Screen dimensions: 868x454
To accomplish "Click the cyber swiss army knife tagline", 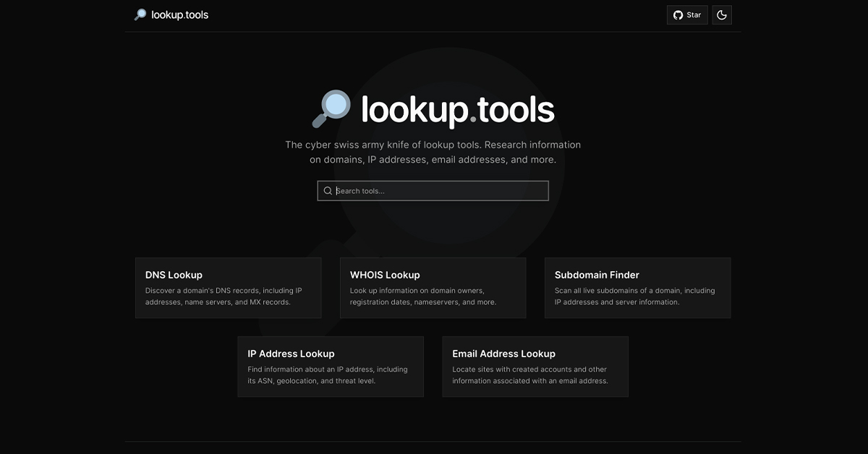I will (x=433, y=152).
